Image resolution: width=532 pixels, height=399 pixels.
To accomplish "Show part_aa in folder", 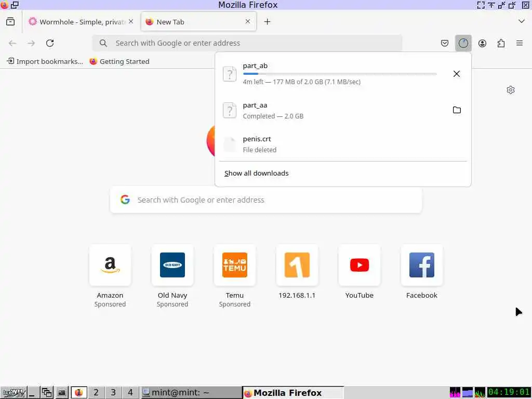I will (457, 110).
